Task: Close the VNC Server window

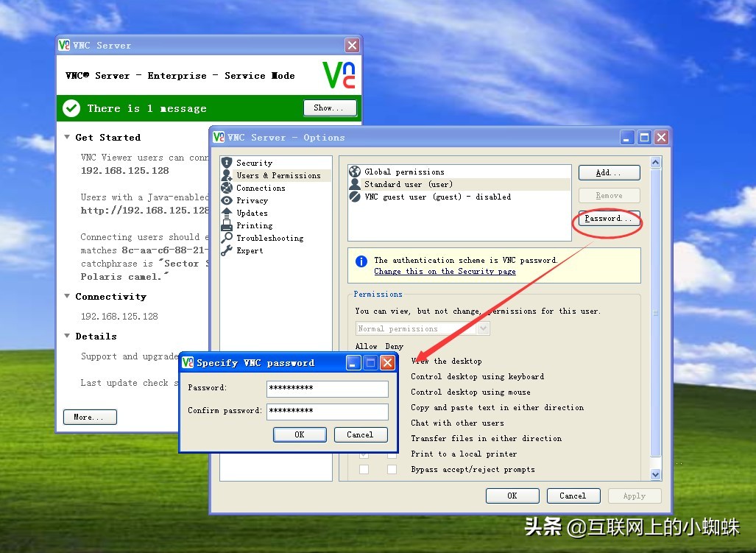Action: tap(353, 46)
